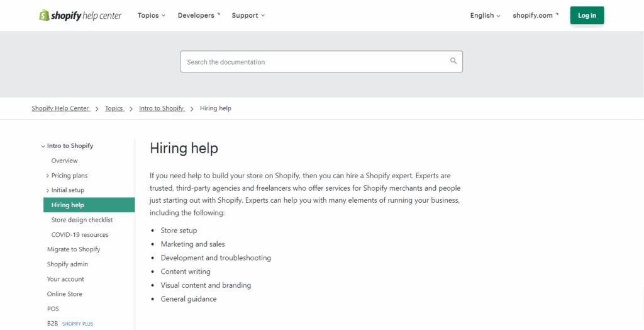The height and width of the screenshot is (330, 644).
Task: Focus the Search the documentation field
Action: (321, 62)
